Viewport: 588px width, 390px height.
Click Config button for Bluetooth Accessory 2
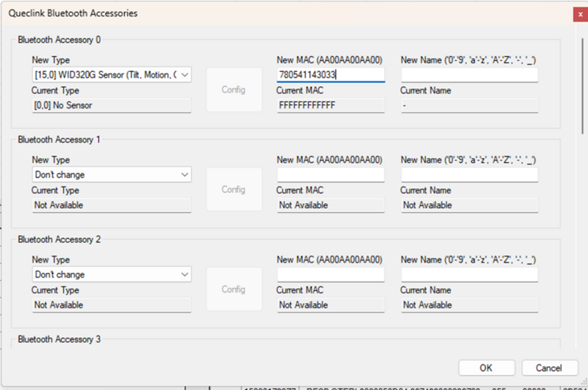click(233, 290)
